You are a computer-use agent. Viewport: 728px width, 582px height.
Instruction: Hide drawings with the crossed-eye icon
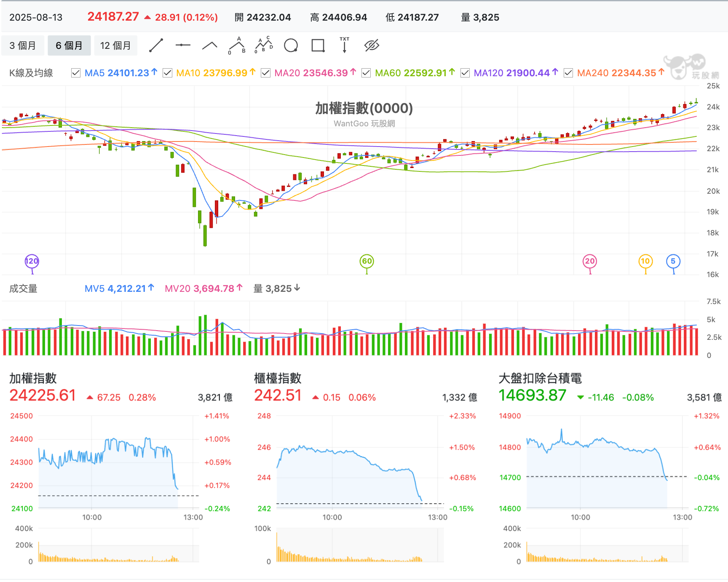click(x=372, y=45)
